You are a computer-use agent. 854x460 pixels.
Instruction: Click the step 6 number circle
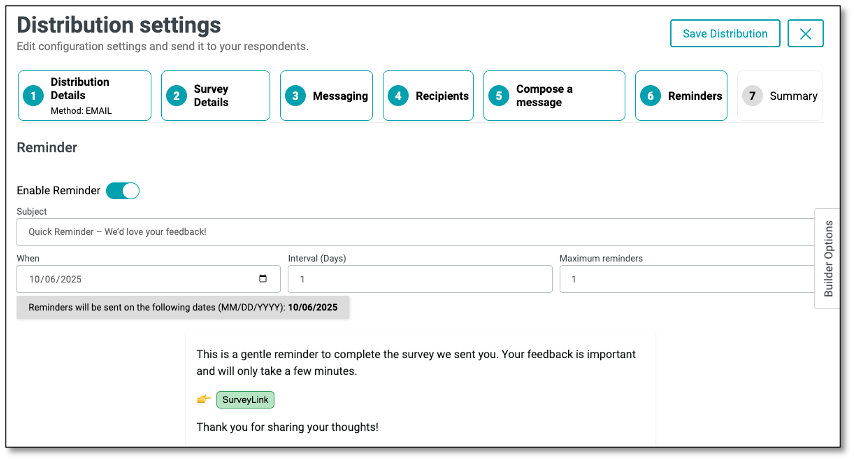[x=651, y=96]
